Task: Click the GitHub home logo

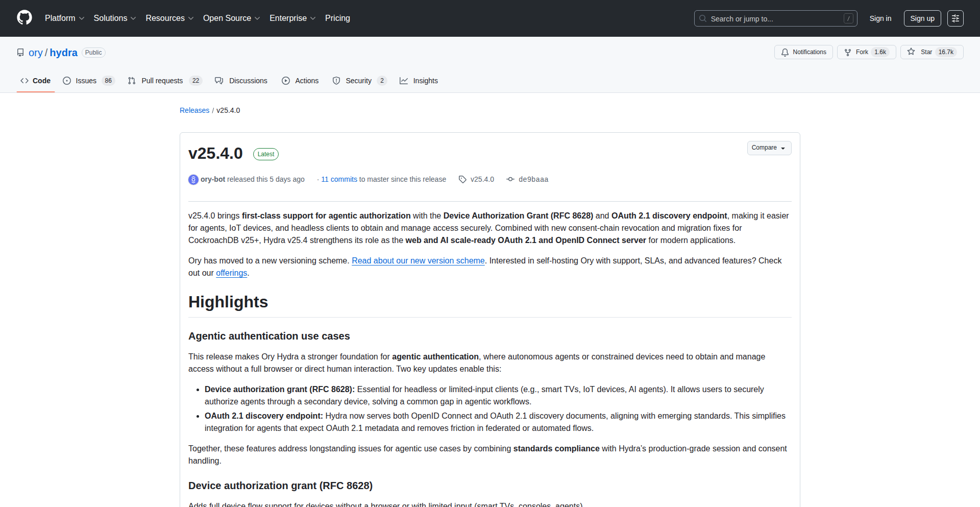Action: coord(24,18)
